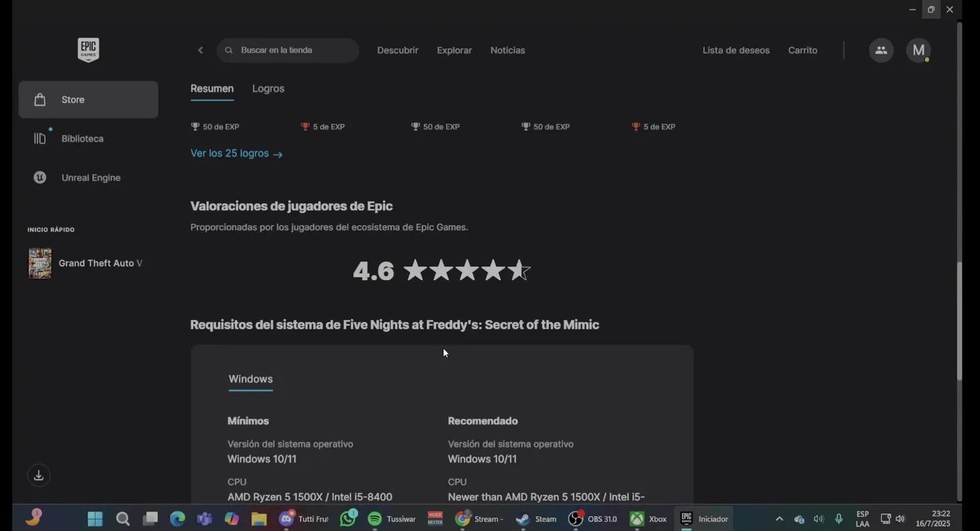Click Ver los 25 logros link
The width and height of the screenshot is (980, 531).
click(236, 153)
